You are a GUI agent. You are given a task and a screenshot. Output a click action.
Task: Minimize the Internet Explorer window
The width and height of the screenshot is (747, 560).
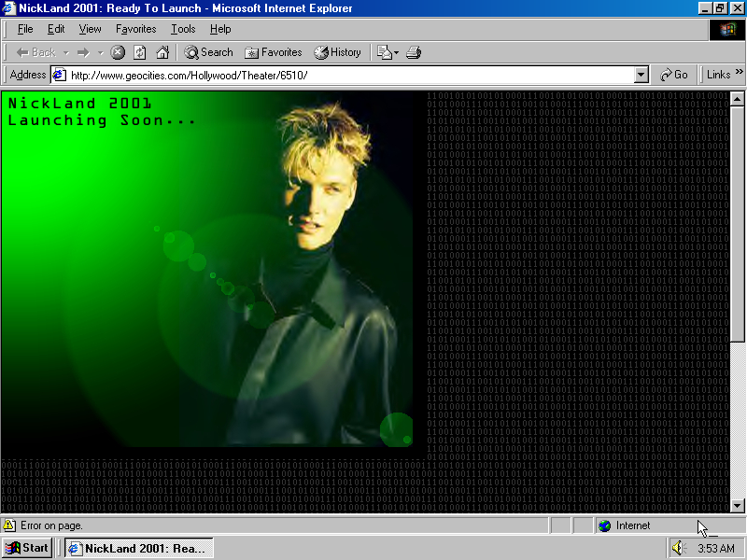pos(706,8)
